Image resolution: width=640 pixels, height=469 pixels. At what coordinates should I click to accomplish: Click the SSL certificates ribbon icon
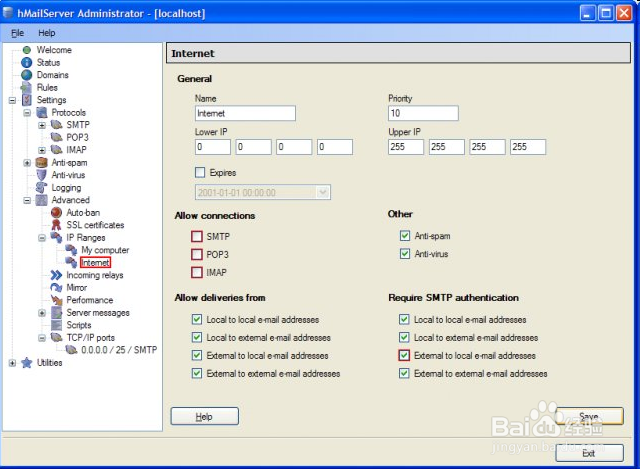(x=56, y=225)
